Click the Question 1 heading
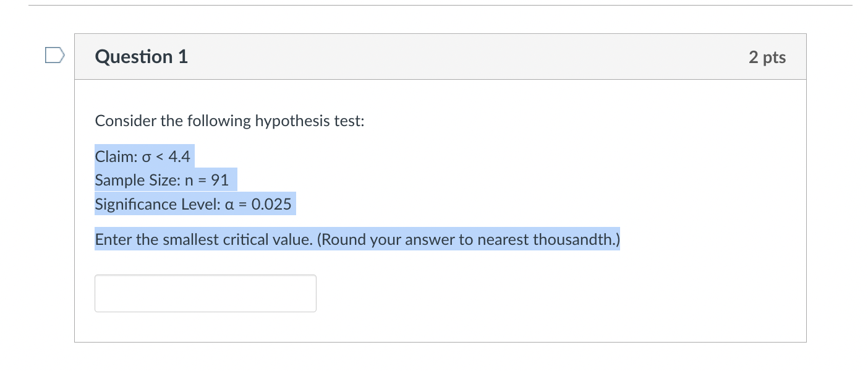 [x=142, y=57]
